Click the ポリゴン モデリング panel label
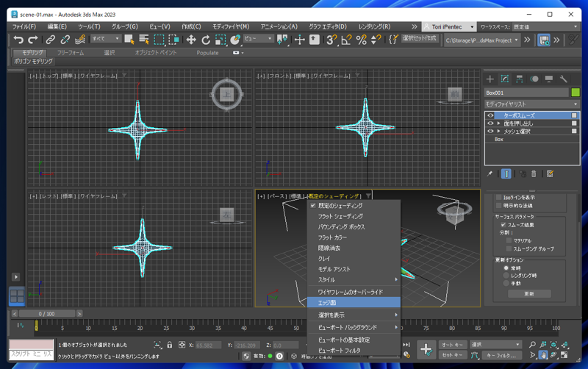588x369 pixels. [x=33, y=61]
